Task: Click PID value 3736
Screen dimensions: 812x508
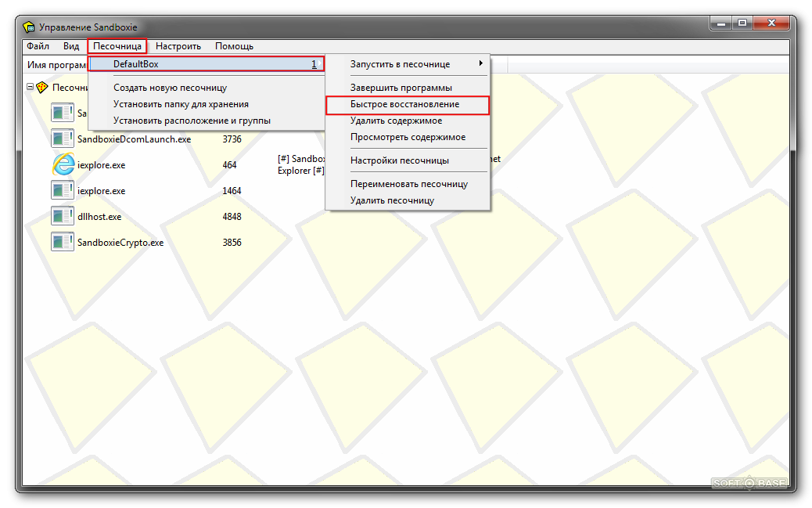Action: (x=232, y=139)
